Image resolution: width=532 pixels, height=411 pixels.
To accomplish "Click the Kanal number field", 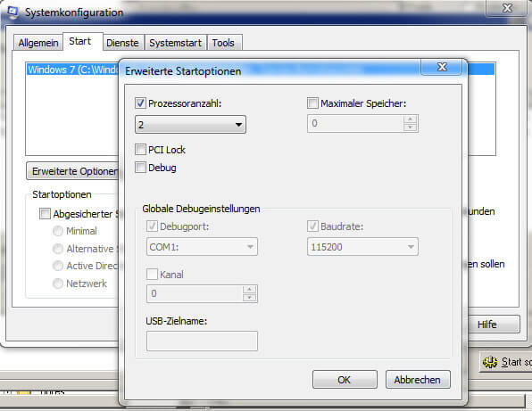I will (195, 293).
